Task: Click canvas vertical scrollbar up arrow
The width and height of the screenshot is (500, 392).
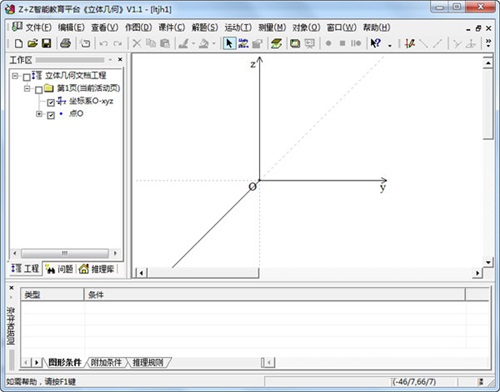Action: (x=488, y=63)
